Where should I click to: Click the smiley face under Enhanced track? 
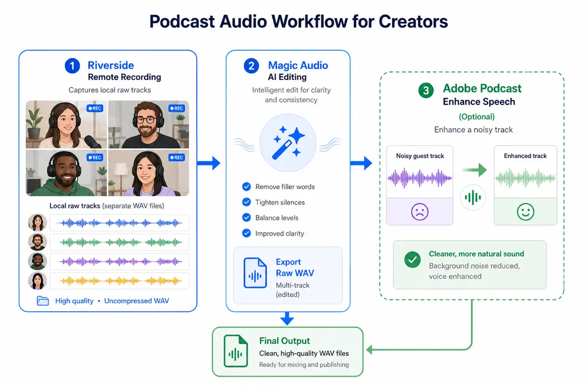[x=525, y=211]
